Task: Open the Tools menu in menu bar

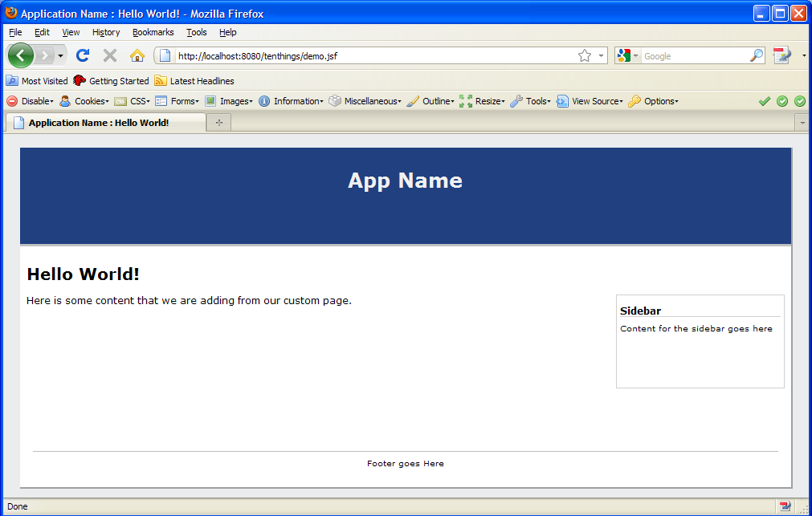Action: point(197,32)
